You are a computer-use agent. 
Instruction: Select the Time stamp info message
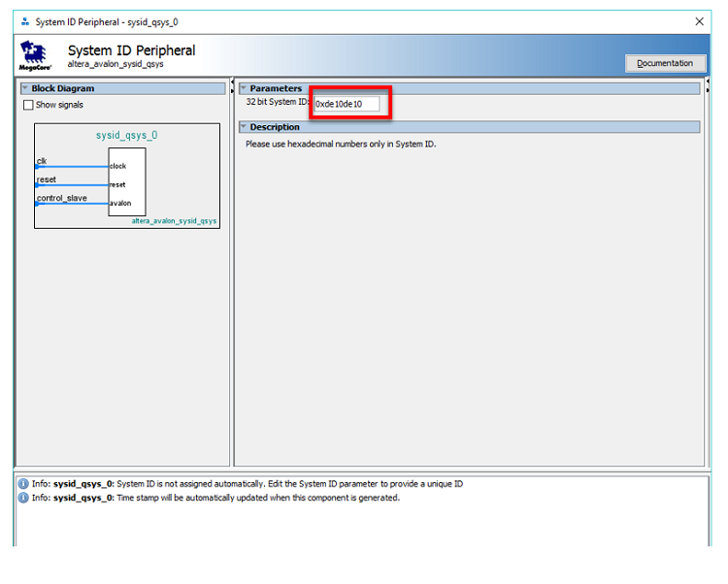215,499
